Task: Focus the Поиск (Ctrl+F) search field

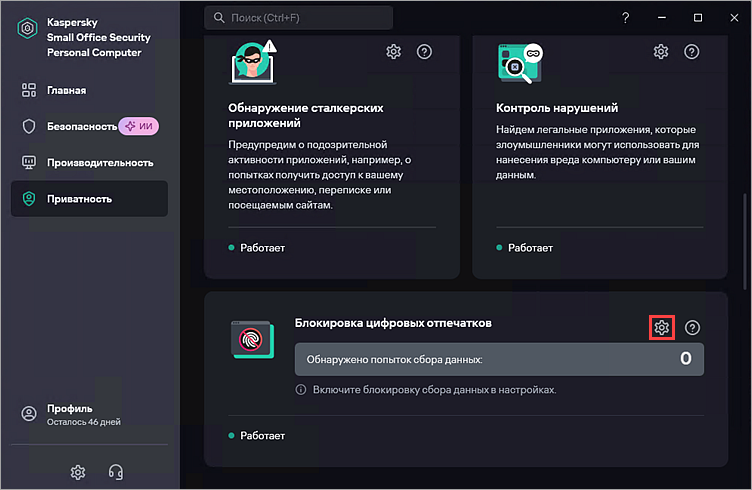Action: pos(298,18)
